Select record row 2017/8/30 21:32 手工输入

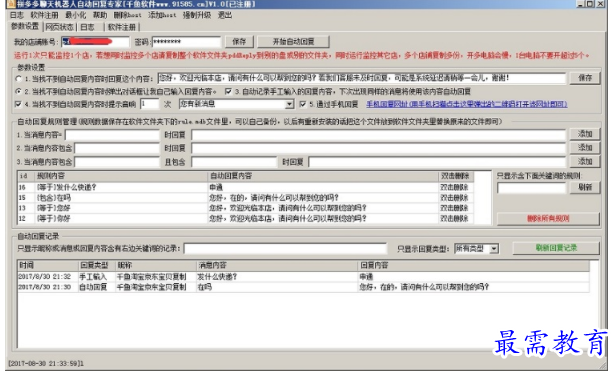click(303, 277)
